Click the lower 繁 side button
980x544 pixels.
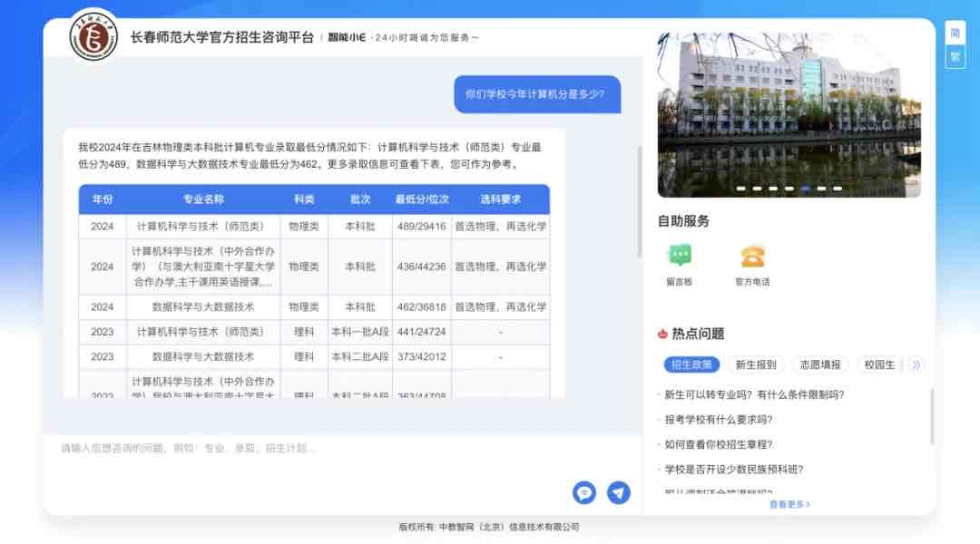point(955,57)
